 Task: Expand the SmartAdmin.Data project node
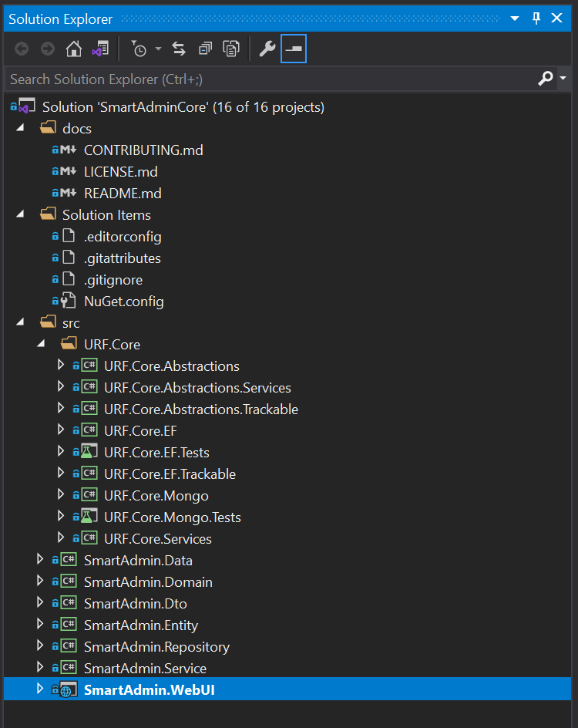[x=41, y=560]
